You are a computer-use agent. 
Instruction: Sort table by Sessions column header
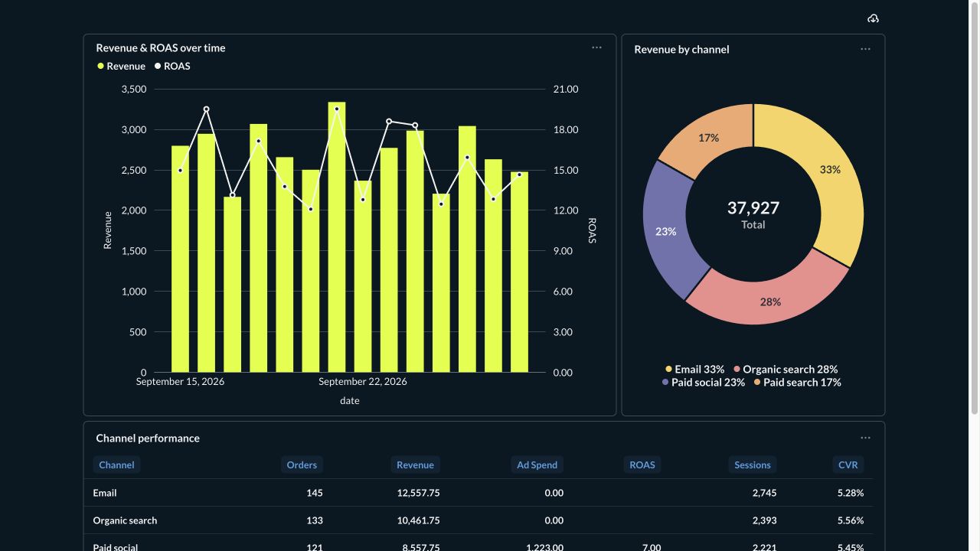pos(752,465)
